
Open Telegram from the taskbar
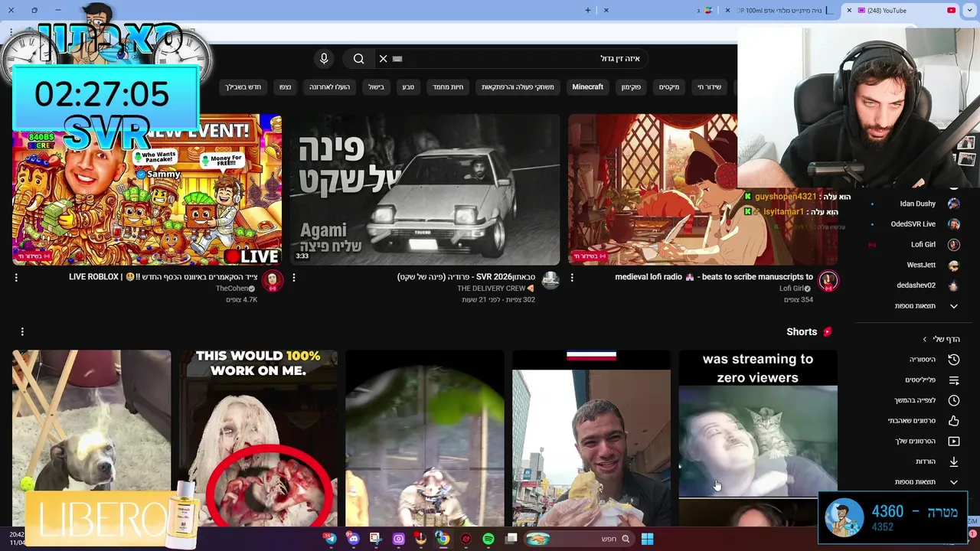[330, 539]
